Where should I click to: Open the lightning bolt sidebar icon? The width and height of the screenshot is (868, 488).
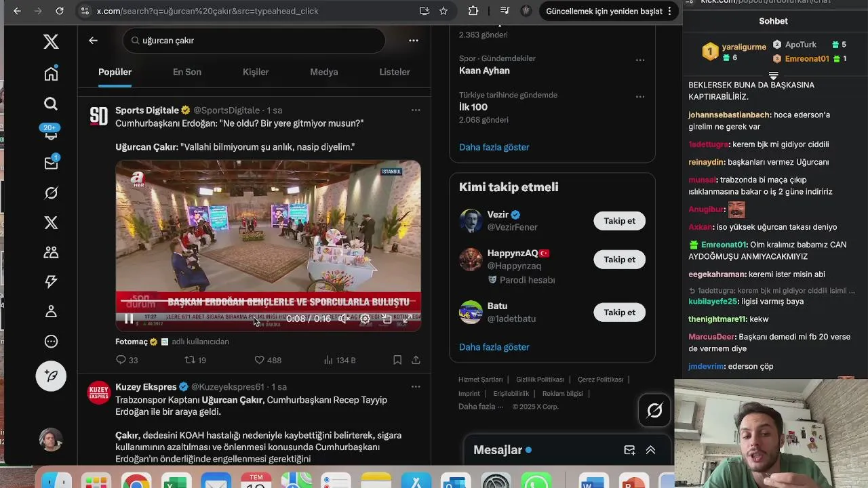(x=51, y=282)
